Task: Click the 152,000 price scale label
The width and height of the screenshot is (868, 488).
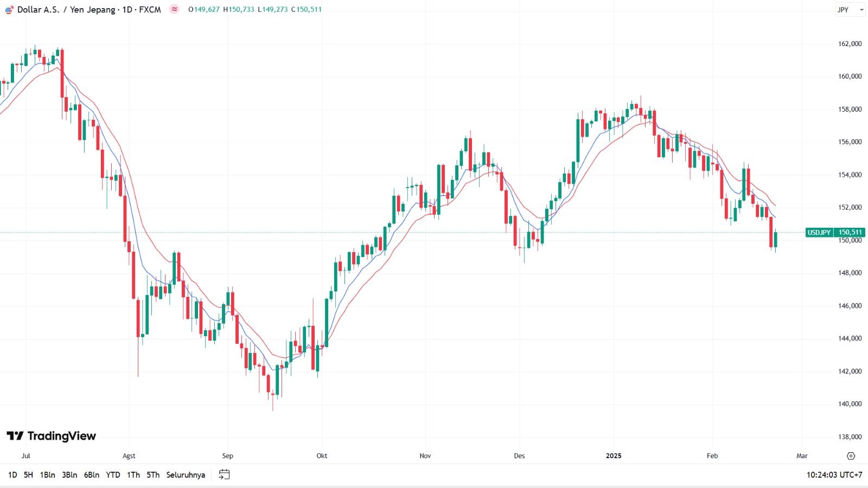Action: click(850, 208)
